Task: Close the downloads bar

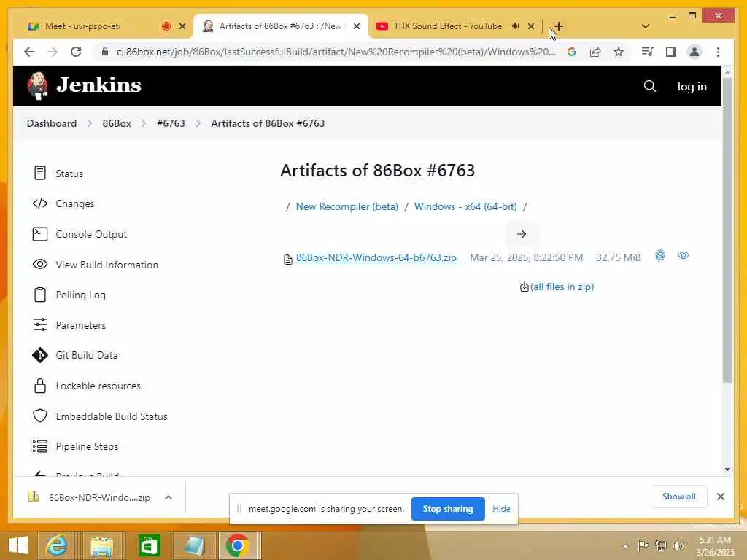Action: [721, 497]
